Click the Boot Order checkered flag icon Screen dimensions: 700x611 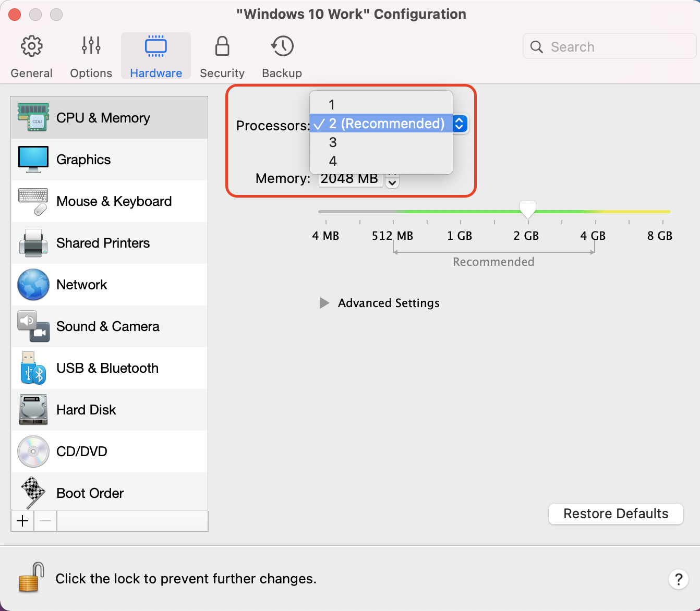pyautogui.click(x=33, y=493)
